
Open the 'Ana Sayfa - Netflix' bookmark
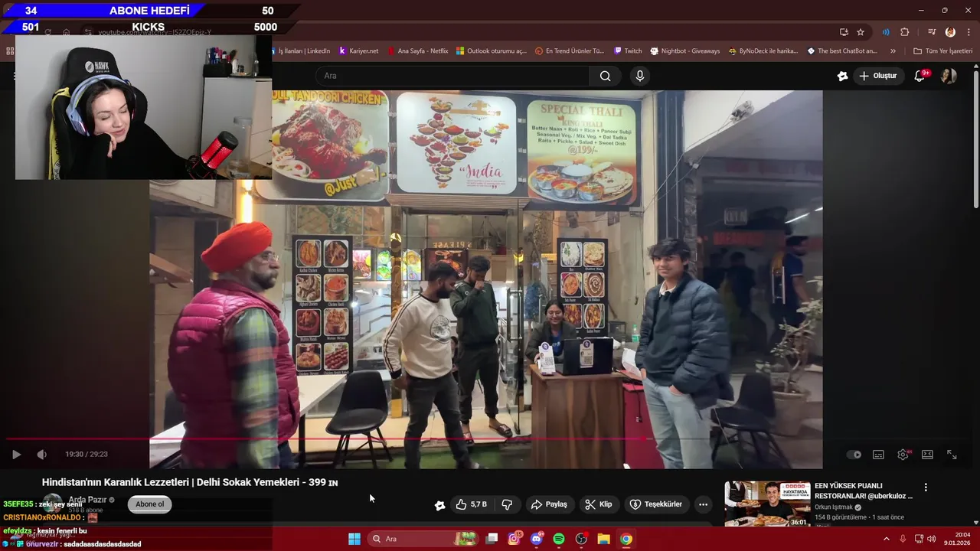pos(418,51)
